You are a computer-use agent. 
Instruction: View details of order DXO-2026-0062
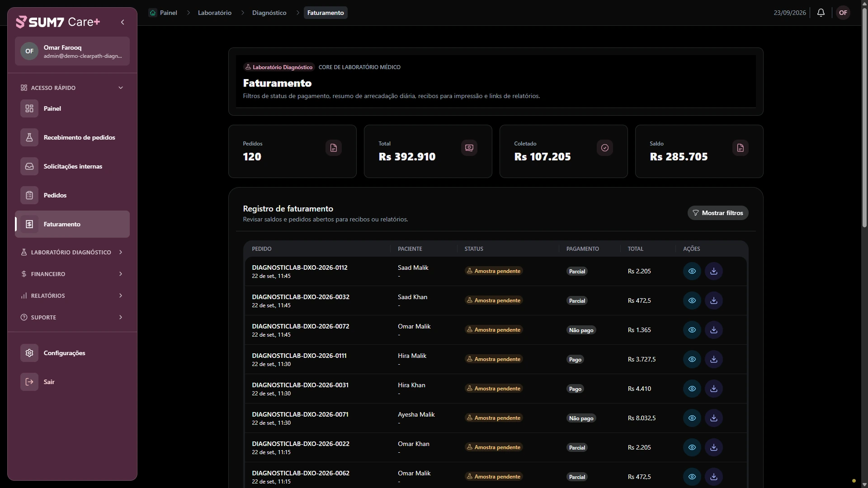point(692,477)
